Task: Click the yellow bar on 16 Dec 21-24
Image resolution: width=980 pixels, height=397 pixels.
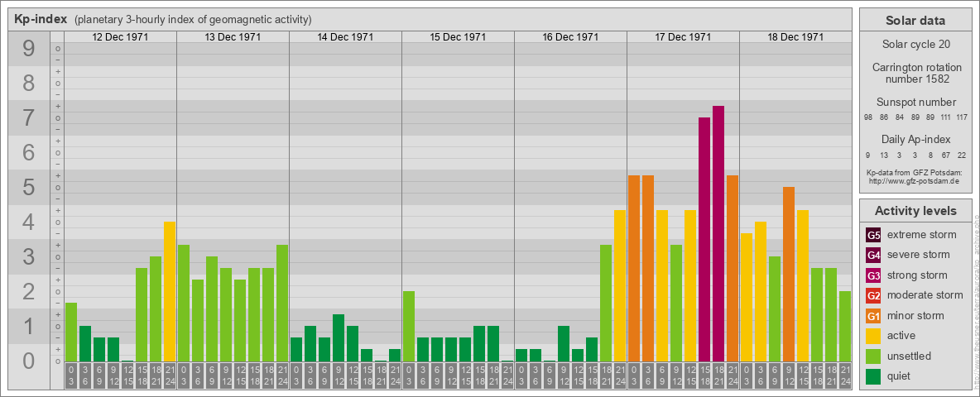Action: pos(620,286)
